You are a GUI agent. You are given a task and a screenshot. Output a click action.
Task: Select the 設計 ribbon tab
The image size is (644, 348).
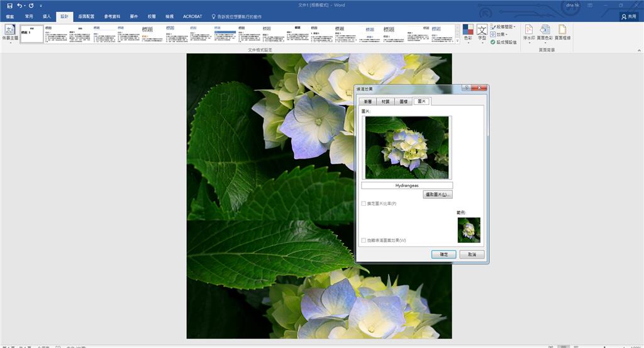tap(65, 16)
